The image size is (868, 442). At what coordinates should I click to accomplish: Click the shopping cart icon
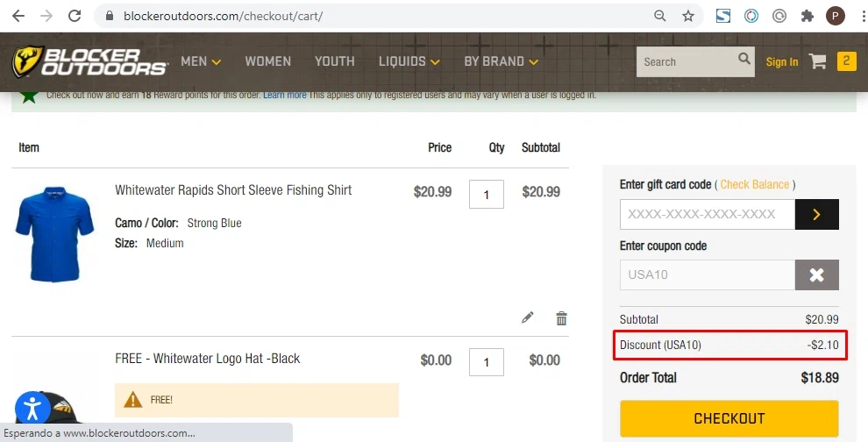818,61
